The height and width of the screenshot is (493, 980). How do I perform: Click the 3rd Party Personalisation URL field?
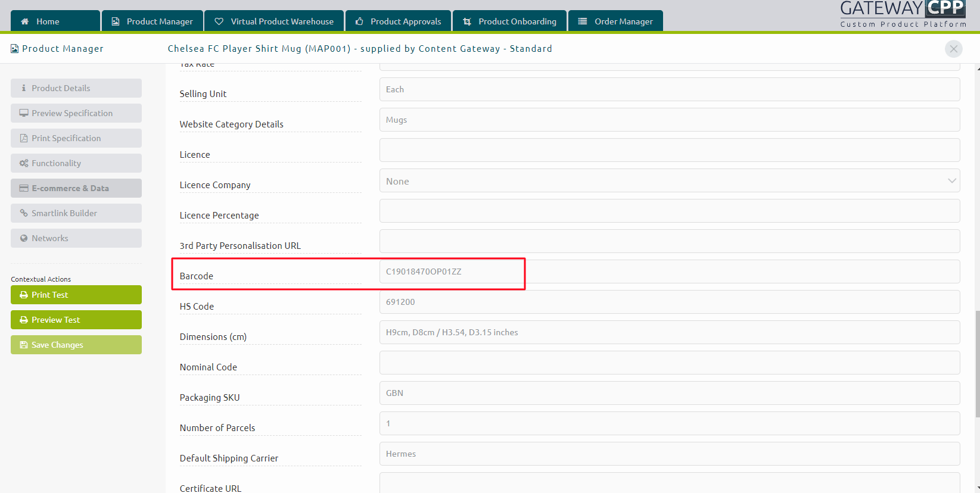(670, 241)
